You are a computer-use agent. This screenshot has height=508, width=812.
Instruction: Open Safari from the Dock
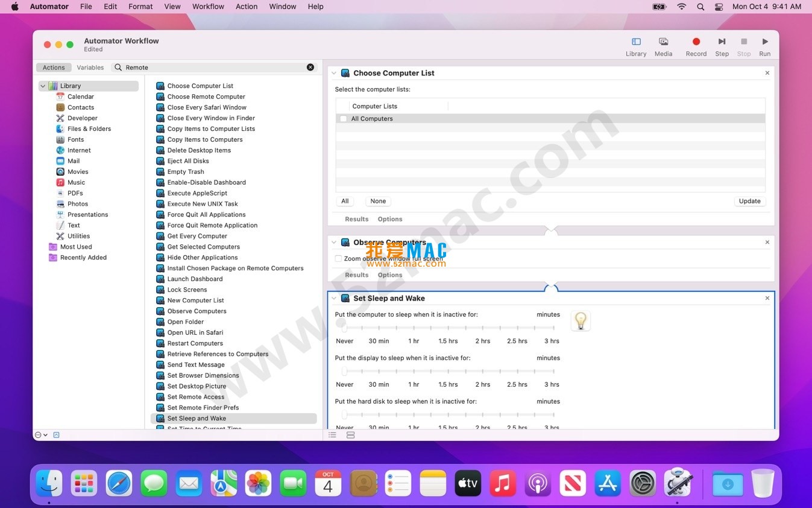119,483
